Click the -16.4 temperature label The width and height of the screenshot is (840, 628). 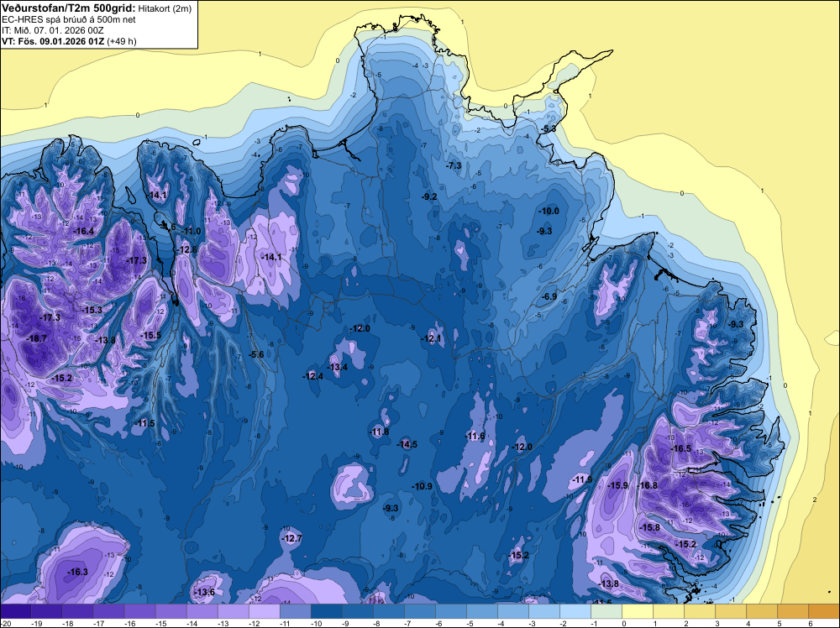click(83, 231)
